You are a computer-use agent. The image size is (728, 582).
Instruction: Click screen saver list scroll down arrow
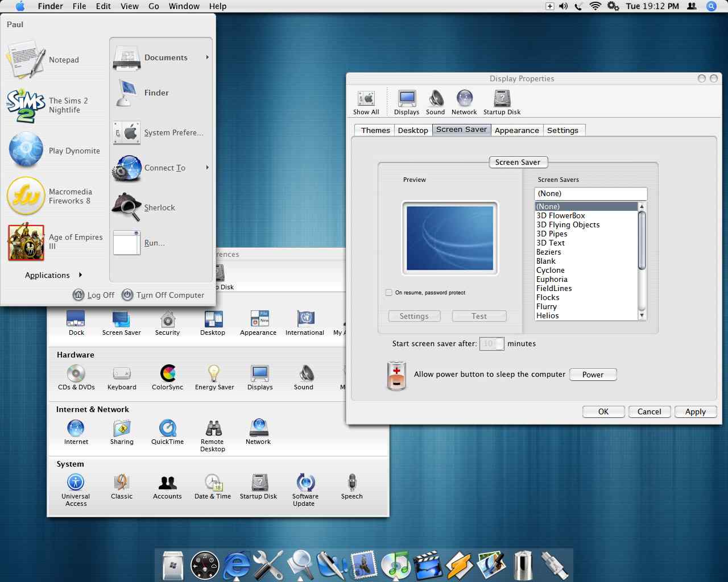point(642,315)
